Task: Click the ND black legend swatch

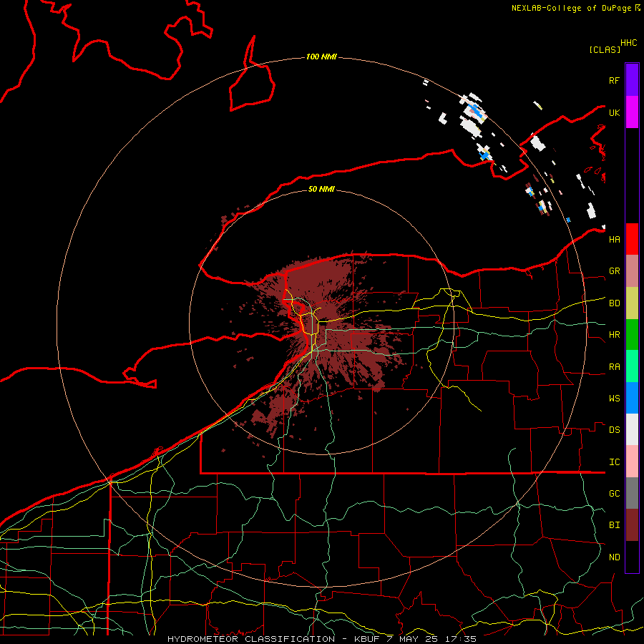Action: pyautogui.click(x=632, y=557)
